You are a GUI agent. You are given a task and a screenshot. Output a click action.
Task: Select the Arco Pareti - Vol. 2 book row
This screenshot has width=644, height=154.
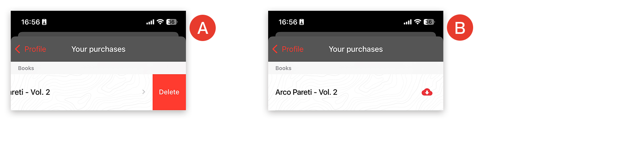[x=356, y=92]
